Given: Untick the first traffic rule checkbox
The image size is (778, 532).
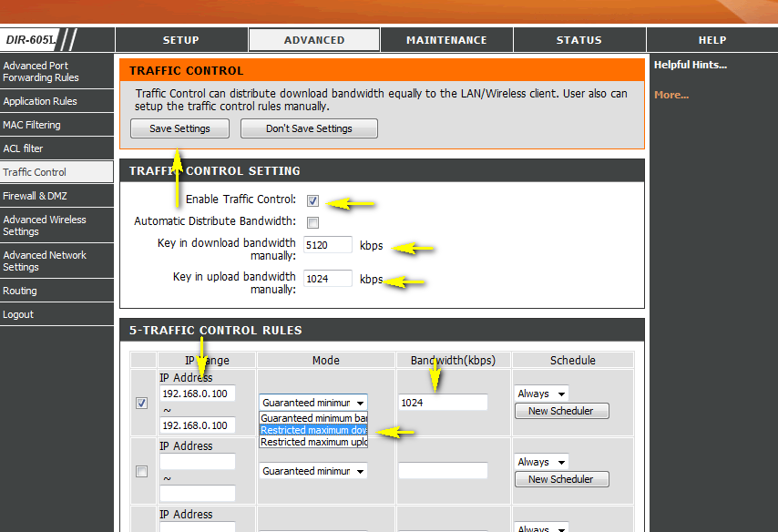Looking at the screenshot, I should pyautogui.click(x=141, y=403).
